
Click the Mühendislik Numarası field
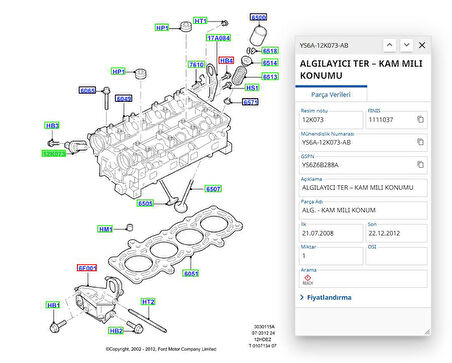pyautogui.click(x=363, y=142)
